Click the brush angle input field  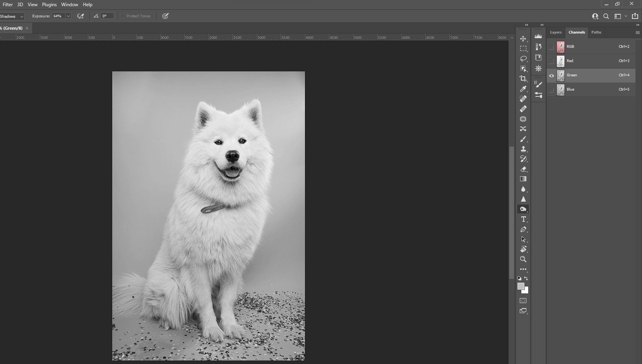coord(107,16)
